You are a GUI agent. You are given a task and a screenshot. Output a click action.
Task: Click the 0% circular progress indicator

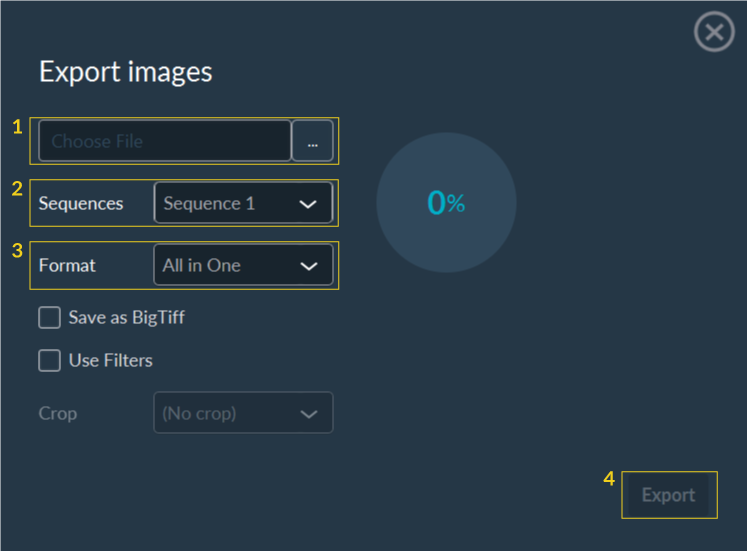click(x=446, y=203)
